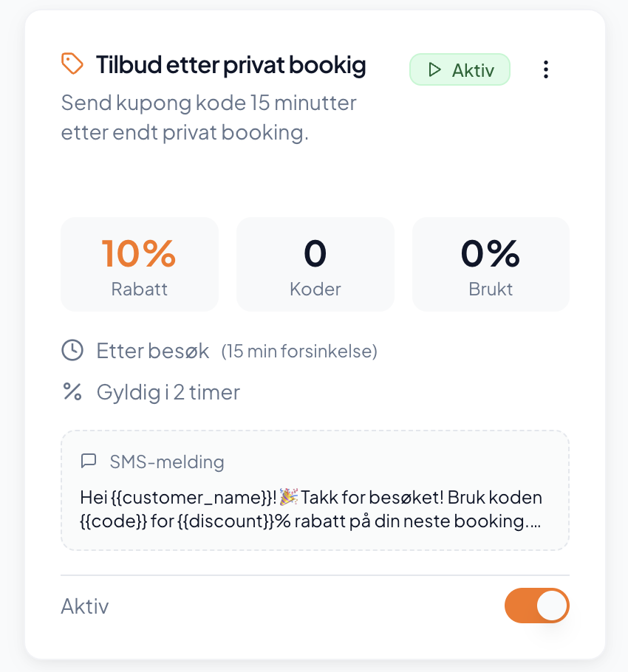Image resolution: width=628 pixels, height=672 pixels.
Task: Click the play icon inside the Aktiv badge
Action: click(x=435, y=70)
